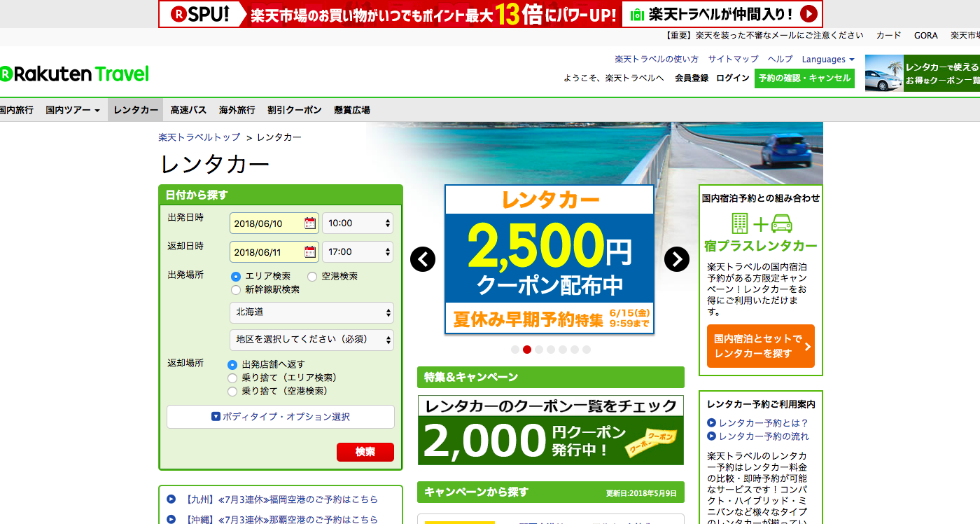This screenshot has width=980, height=524.
Task: Show the next carousel banner arrow
Action: (677, 259)
